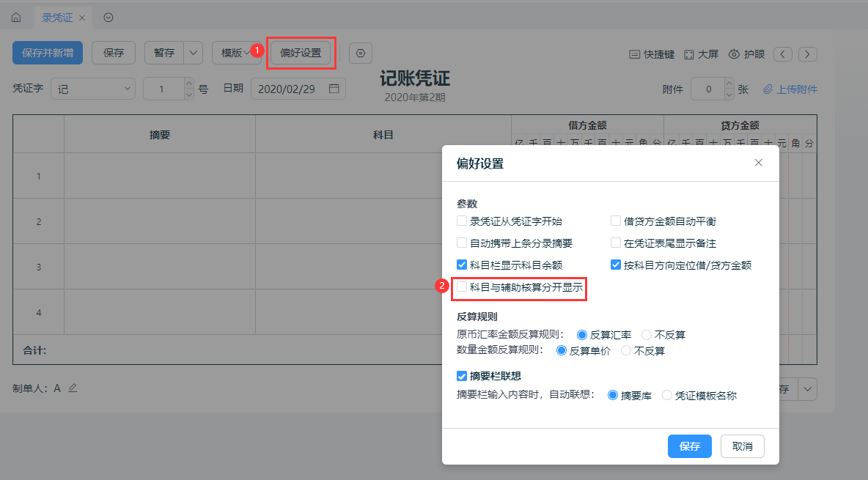Decrease 附件 count stepper
Image resolution: width=868 pixels, height=480 pixels.
[x=729, y=94]
